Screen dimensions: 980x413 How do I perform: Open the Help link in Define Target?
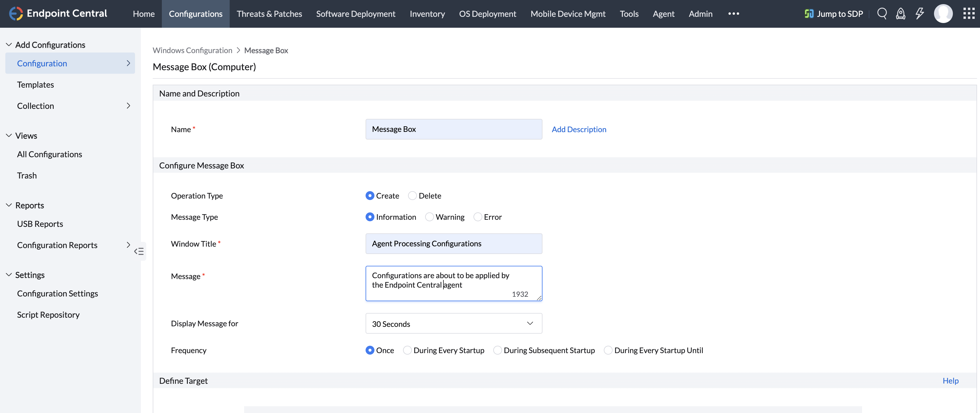[x=950, y=381]
